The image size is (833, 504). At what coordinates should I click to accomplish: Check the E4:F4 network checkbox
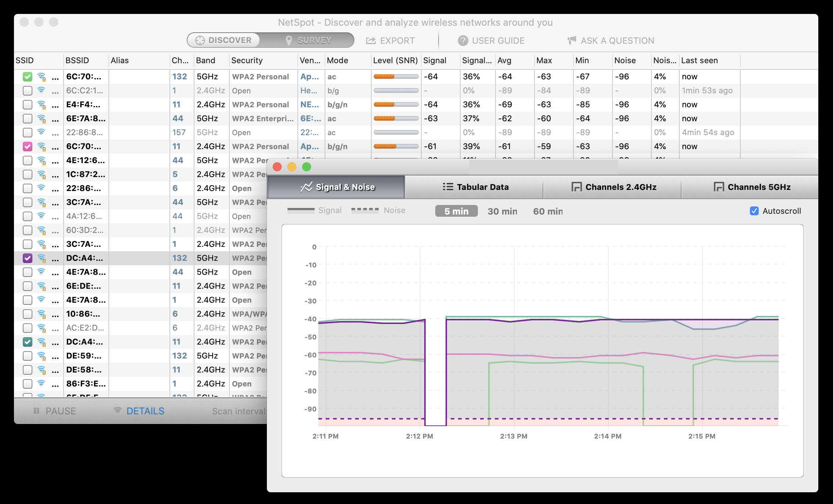point(28,105)
